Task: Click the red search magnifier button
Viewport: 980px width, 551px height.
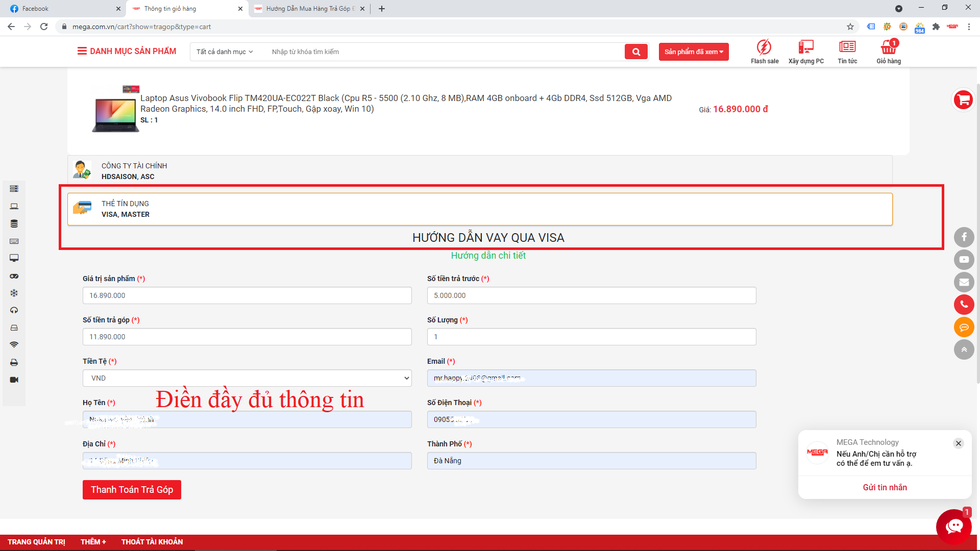Action: [636, 52]
